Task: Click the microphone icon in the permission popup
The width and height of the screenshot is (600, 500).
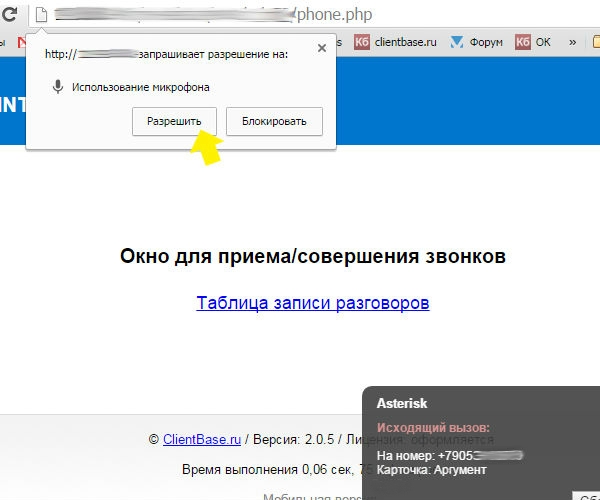Action: point(58,87)
